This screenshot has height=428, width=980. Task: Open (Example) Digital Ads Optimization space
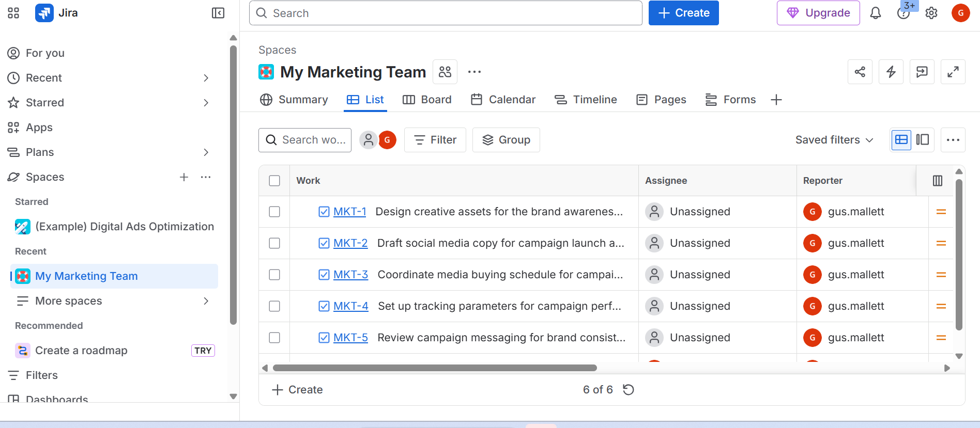[x=114, y=227]
